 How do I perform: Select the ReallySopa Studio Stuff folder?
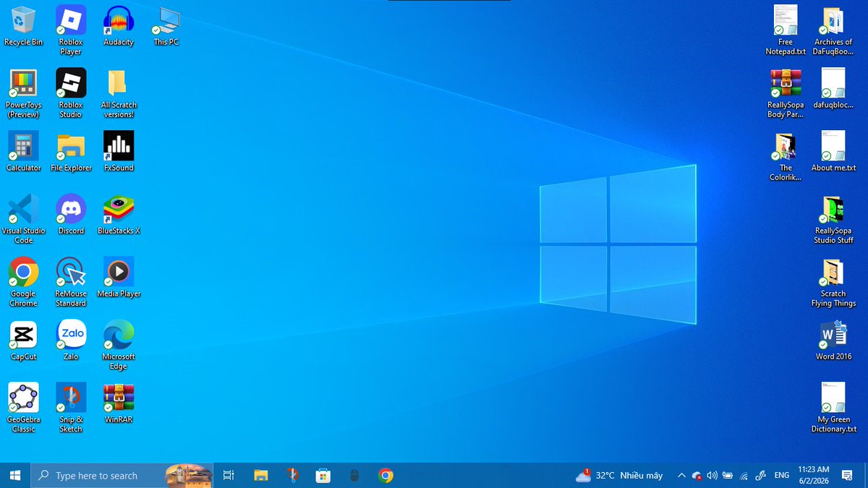click(833, 219)
